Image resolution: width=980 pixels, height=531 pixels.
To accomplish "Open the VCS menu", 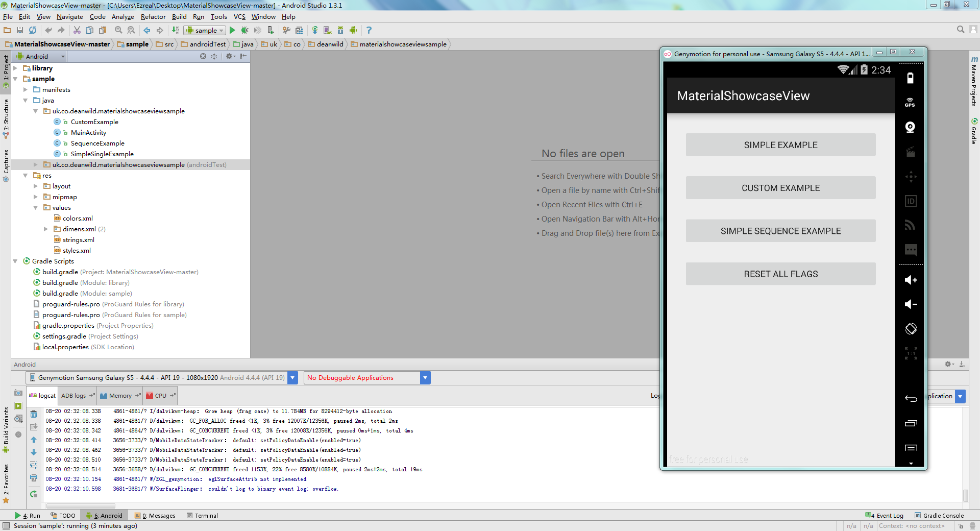I will tap(239, 16).
